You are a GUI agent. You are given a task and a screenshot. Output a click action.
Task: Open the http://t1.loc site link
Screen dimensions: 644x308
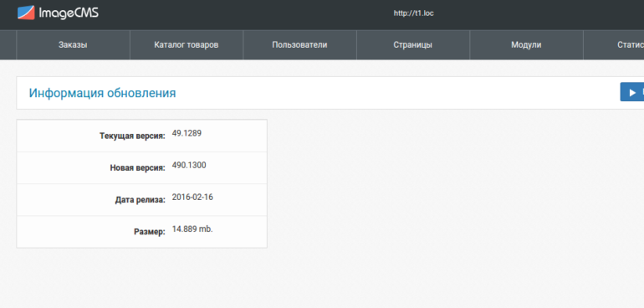(x=414, y=13)
